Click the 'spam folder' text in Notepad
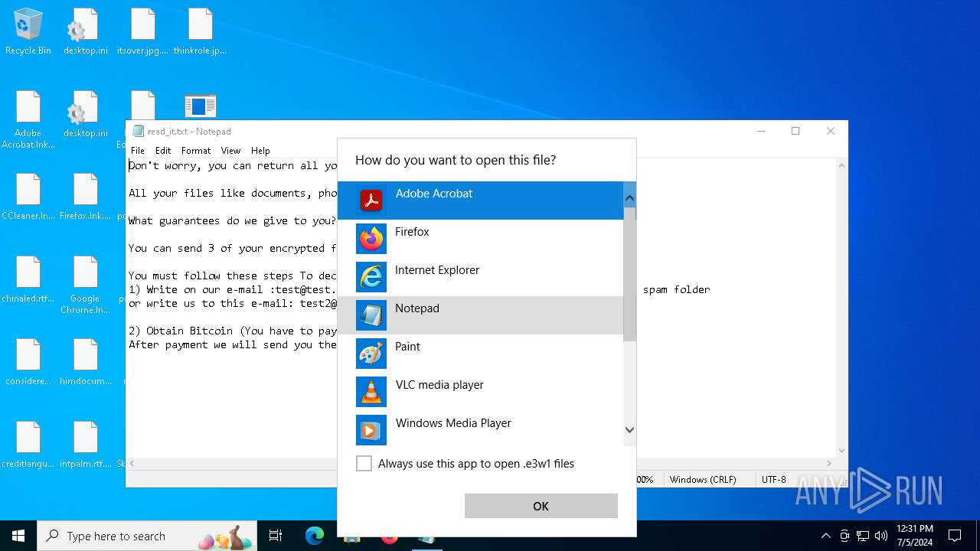980x551 pixels. pos(677,289)
